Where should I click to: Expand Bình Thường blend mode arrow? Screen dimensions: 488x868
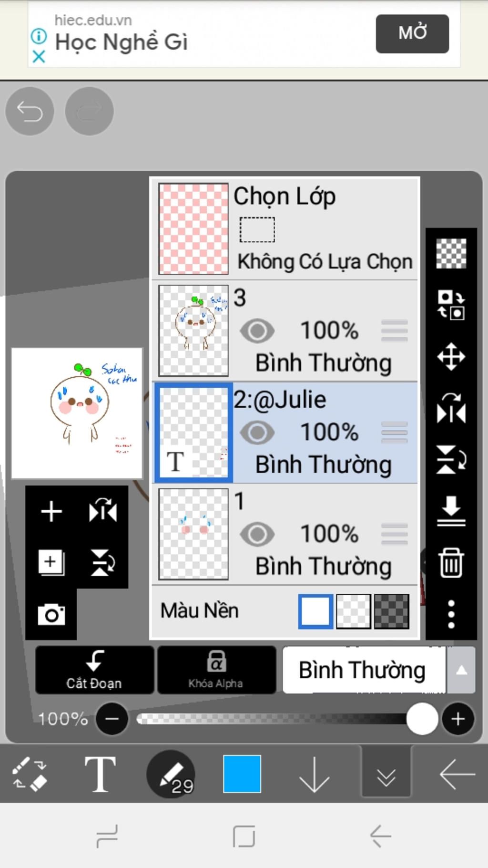[461, 670]
